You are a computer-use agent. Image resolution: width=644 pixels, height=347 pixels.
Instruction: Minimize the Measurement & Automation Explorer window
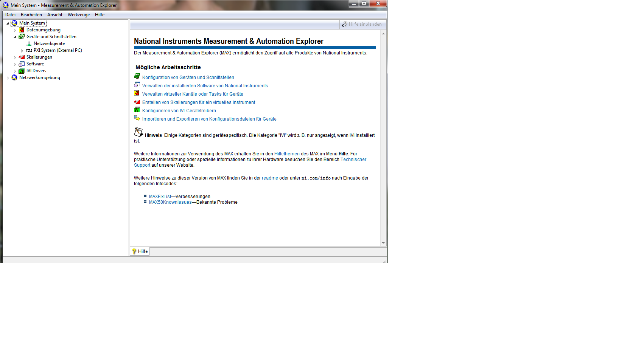353,4
